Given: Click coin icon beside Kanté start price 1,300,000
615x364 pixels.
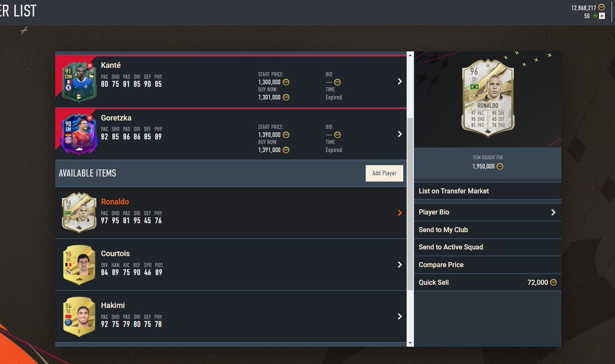Looking at the screenshot, I should coord(286,82).
